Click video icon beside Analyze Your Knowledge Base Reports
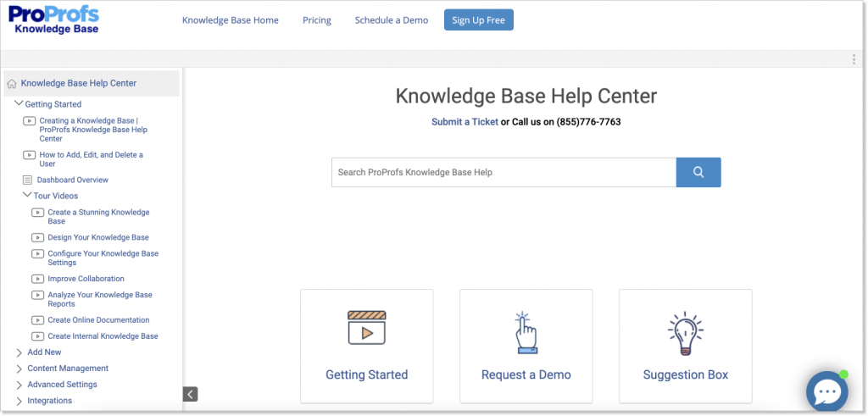Viewport: 868px width, 416px height. (37, 296)
